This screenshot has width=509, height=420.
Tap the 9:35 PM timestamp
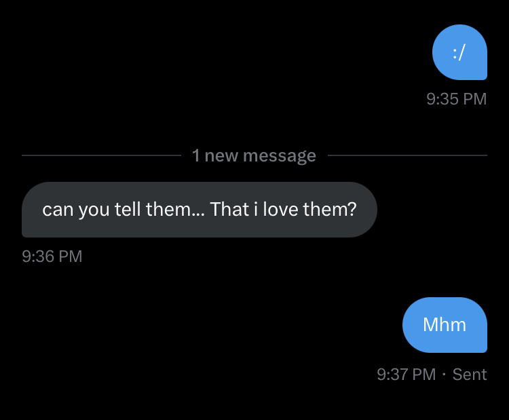456,99
